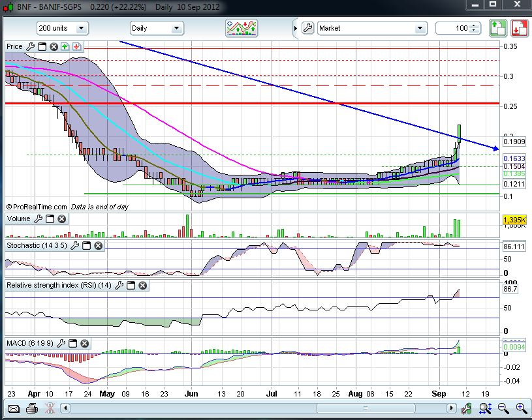The width and height of the screenshot is (532, 420).
Task: Click the red sell order icon
Action: (520, 28)
